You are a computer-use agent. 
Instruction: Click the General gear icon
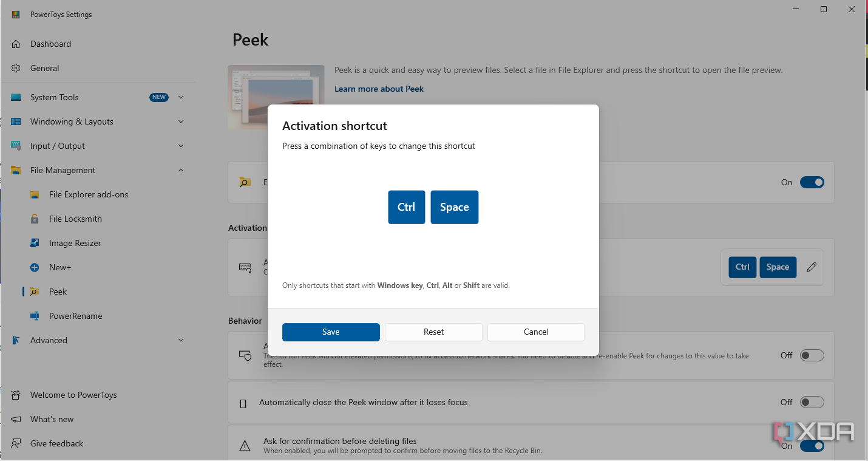pos(16,68)
